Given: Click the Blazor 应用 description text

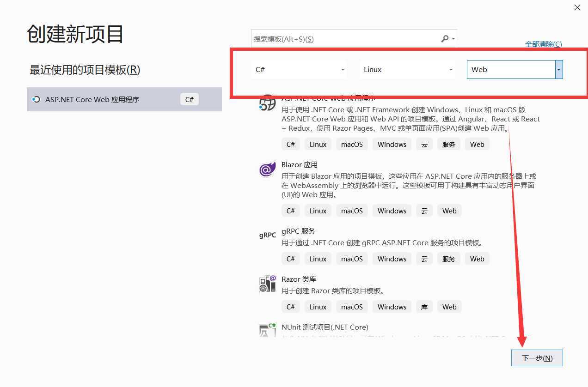Looking at the screenshot, I should pyautogui.click(x=409, y=185).
